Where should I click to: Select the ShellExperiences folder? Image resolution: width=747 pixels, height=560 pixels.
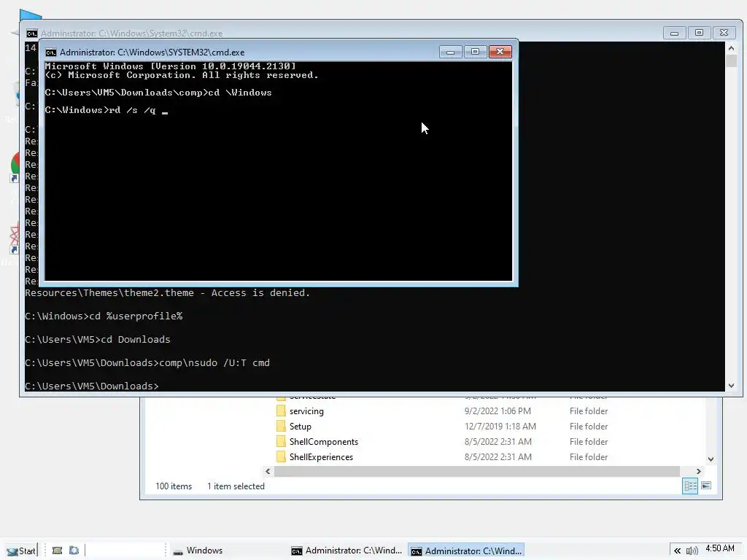coord(321,456)
